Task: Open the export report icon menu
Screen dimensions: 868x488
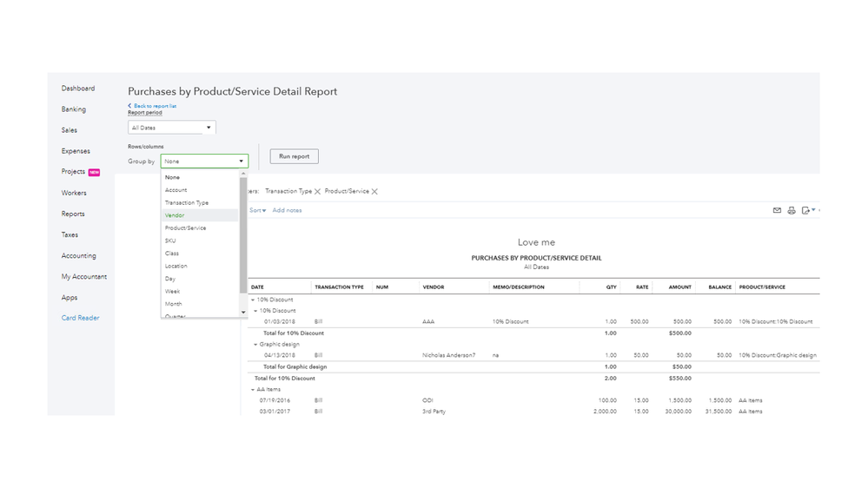Action: pos(807,210)
